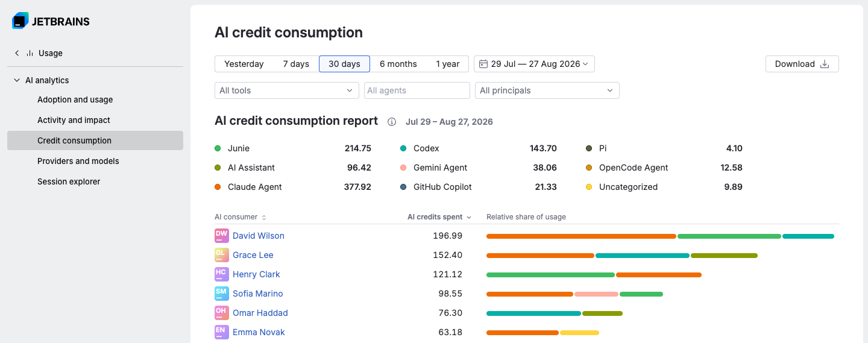Click David Wilson's orange usage bar segment

coord(581,236)
